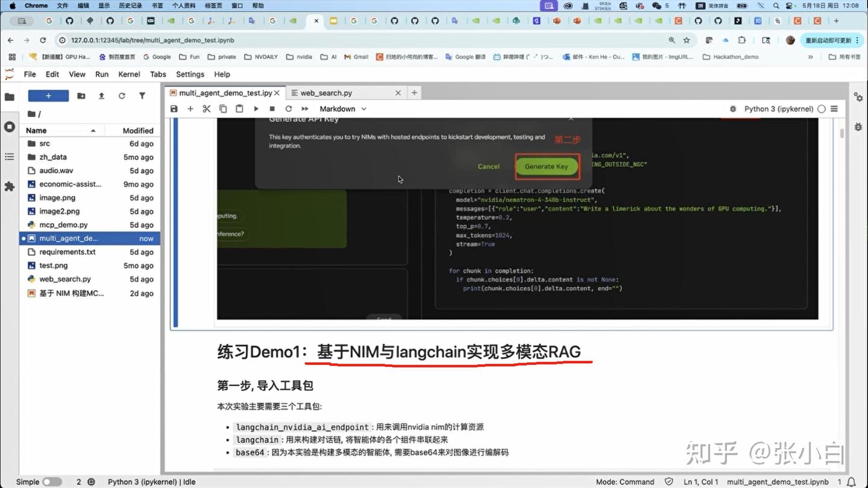Screen dimensions: 868x488
Task: Open the Markdown cell type dropdown
Action: click(x=342, y=109)
